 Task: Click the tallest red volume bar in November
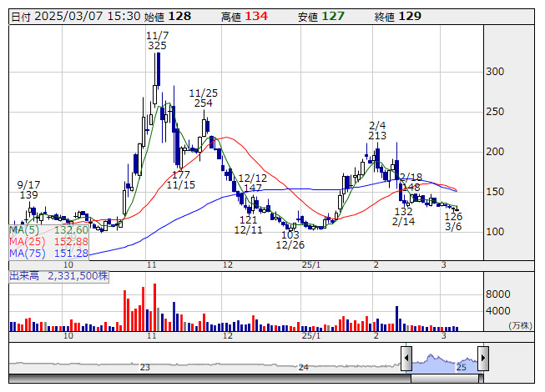point(156,307)
